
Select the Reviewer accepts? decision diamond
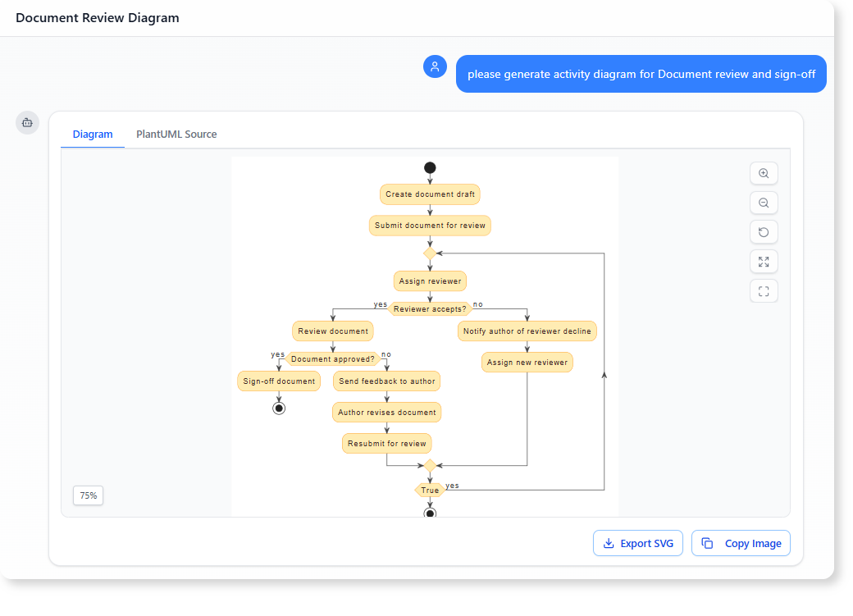430,308
